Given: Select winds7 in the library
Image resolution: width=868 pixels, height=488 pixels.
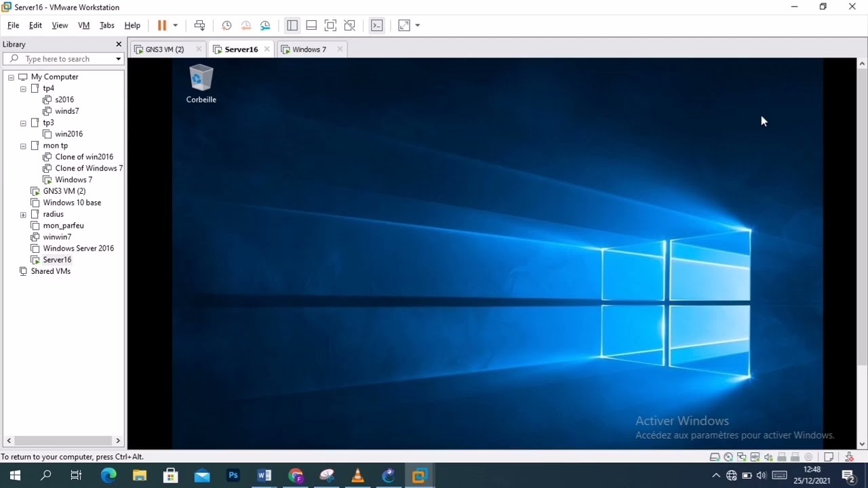Looking at the screenshot, I should click(61, 111).
